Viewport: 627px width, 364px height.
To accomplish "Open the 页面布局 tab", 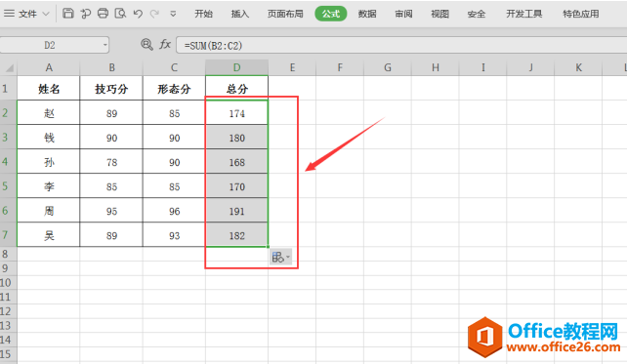I will 285,14.
